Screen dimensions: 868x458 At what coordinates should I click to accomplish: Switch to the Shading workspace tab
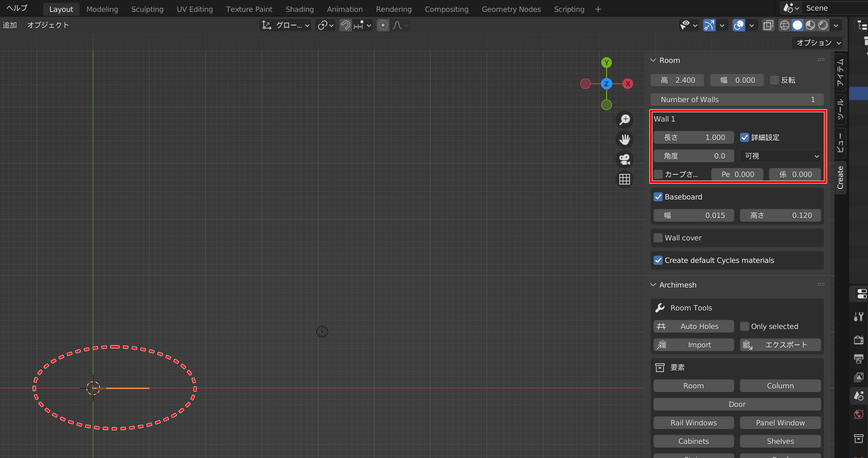pyautogui.click(x=299, y=9)
